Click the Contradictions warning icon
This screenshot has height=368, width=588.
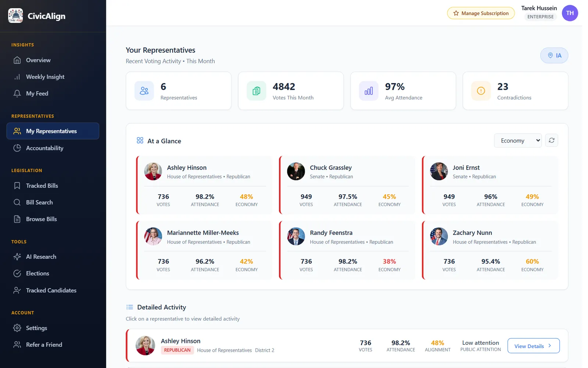(481, 91)
